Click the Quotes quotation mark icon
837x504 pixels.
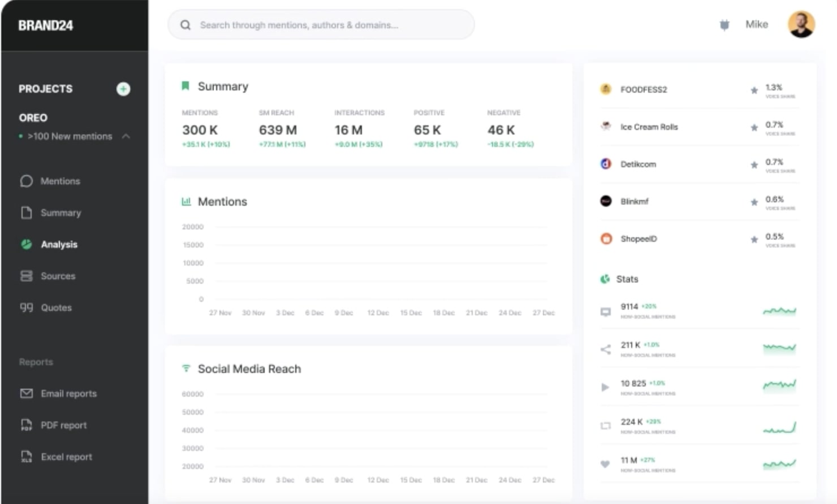click(x=26, y=307)
